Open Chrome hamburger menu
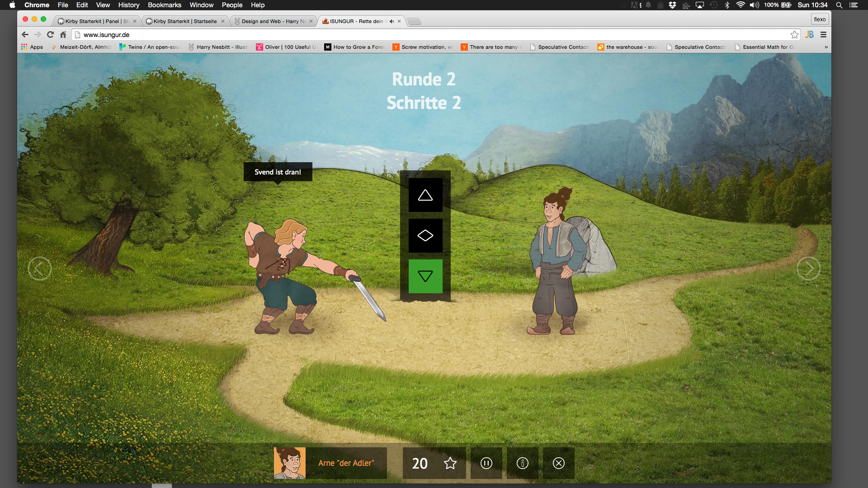 823,35
